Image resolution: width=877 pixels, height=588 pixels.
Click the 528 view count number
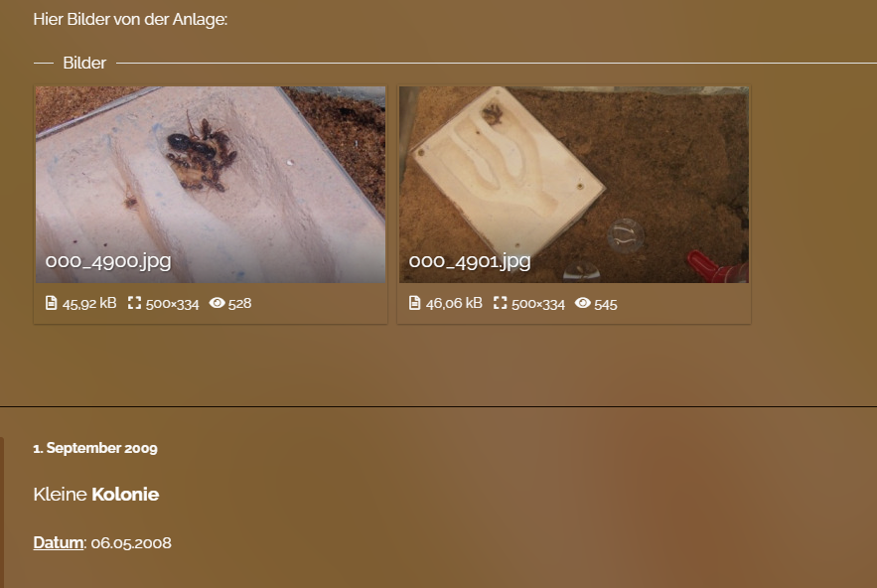click(240, 303)
